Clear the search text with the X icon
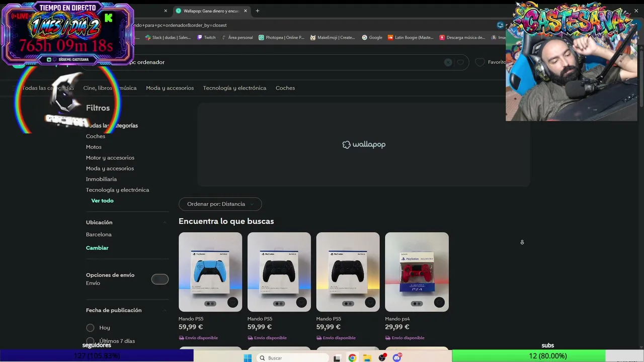Image resolution: width=644 pixels, height=362 pixels. tap(448, 62)
